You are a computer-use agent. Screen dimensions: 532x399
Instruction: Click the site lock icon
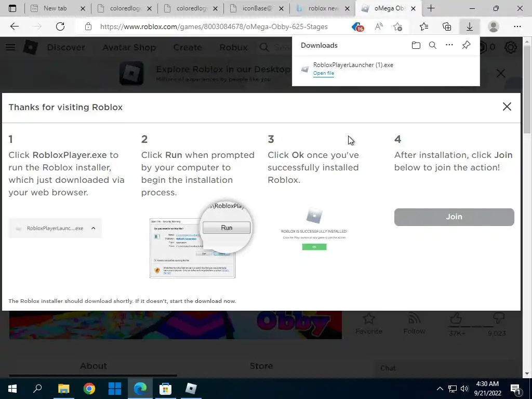88,26
